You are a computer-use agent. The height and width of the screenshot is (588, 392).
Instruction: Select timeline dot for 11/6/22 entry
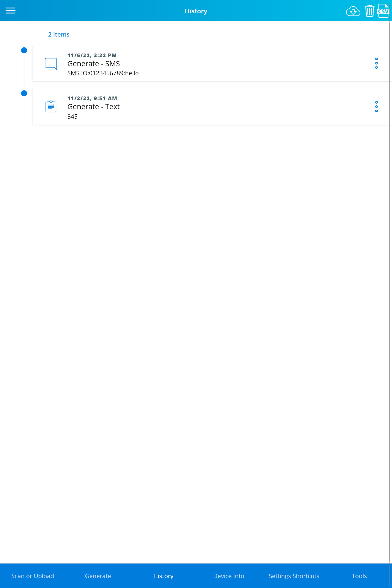click(x=24, y=50)
